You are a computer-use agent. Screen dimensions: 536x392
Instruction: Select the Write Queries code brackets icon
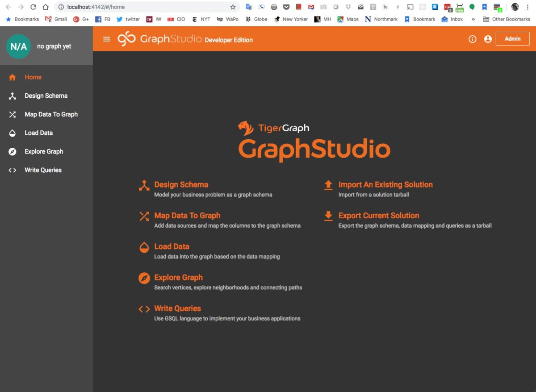pos(12,170)
